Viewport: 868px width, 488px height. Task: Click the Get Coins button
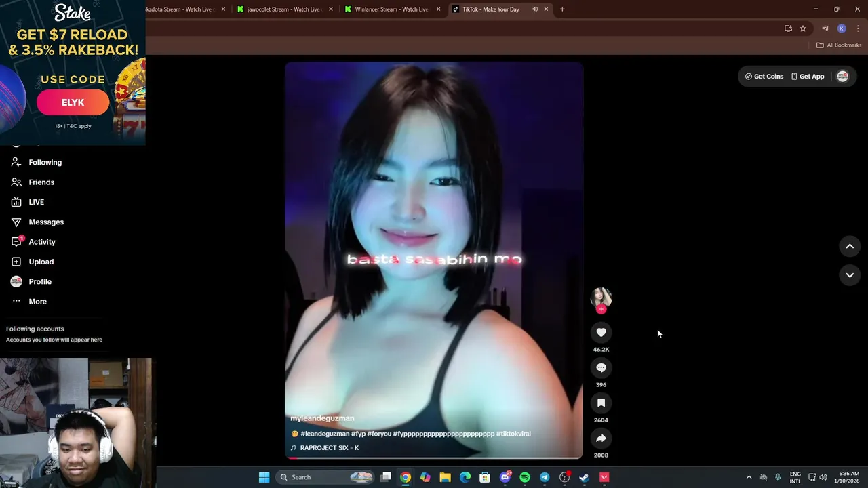pyautogui.click(x=764, y=77)
